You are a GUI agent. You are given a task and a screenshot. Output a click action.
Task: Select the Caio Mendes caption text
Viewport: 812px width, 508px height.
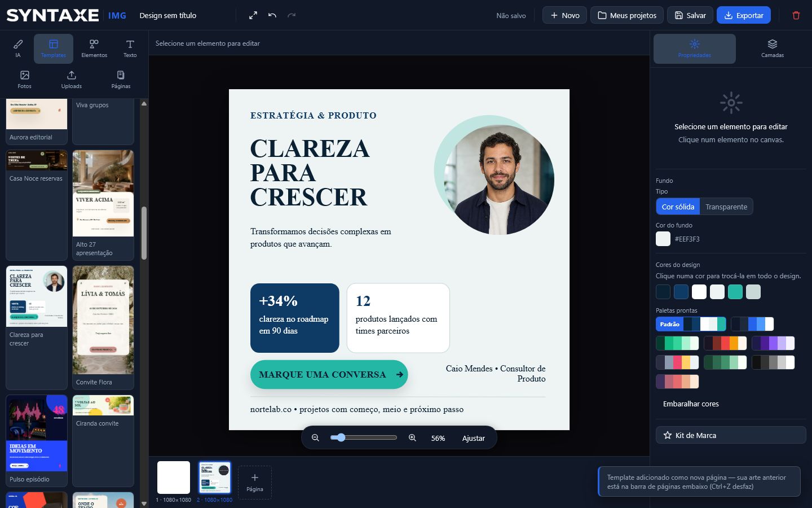pos(496,374)
